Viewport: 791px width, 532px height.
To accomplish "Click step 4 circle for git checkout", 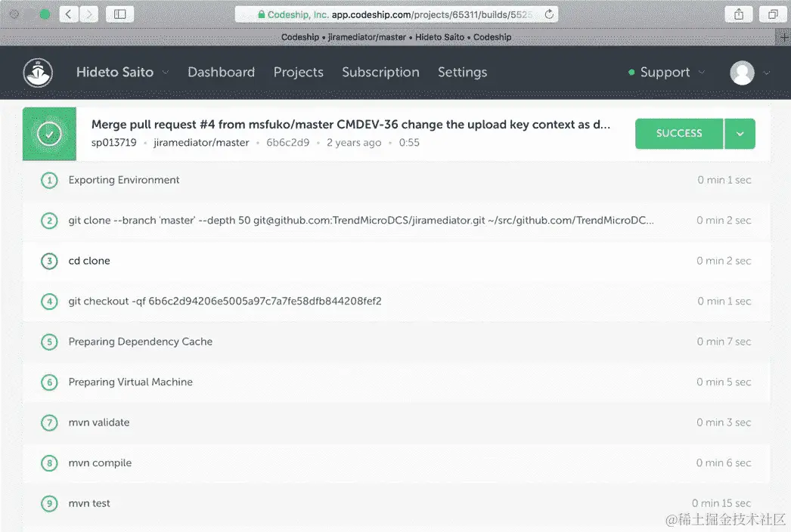I will click(x=49, y=301).
